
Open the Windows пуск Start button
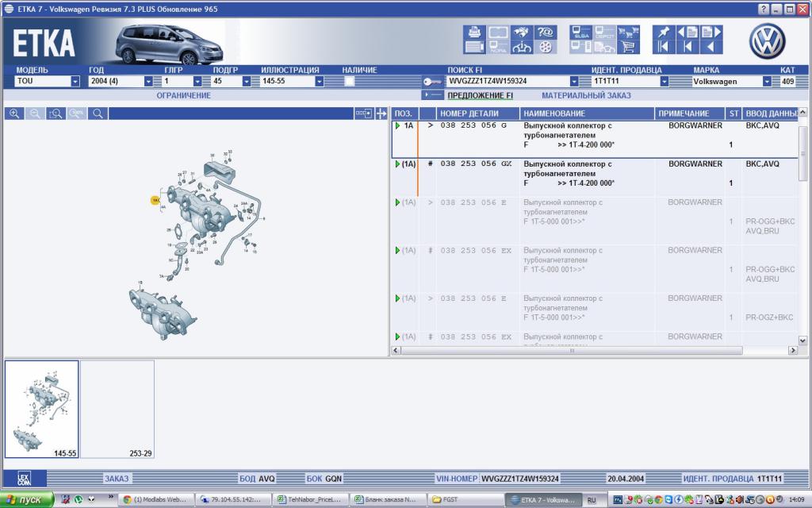[x=26, y=500]
